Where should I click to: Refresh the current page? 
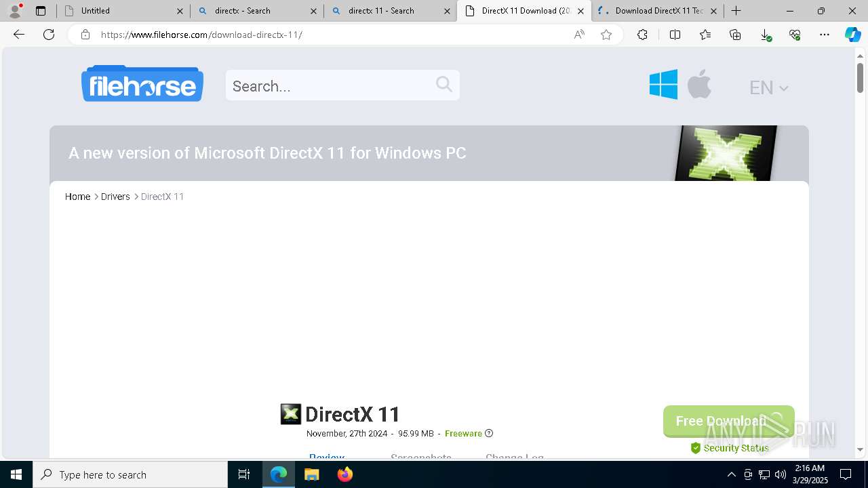[49, 35]
